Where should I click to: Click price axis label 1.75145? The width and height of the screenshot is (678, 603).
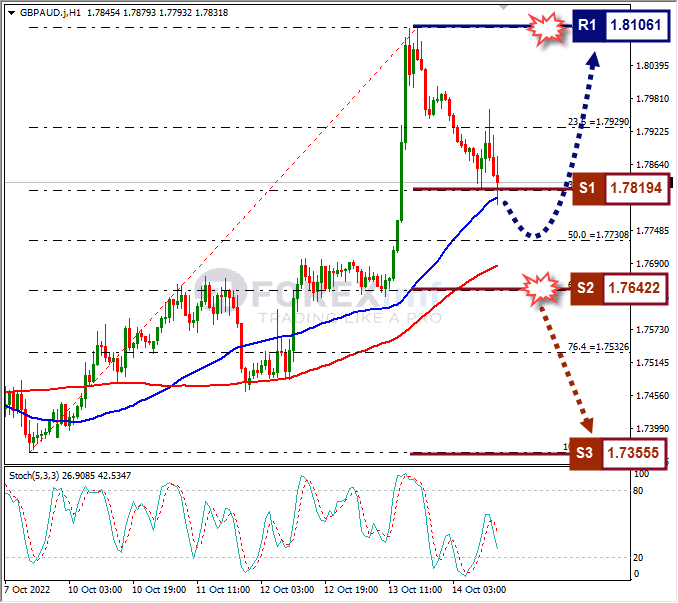[x=652, y=362]
